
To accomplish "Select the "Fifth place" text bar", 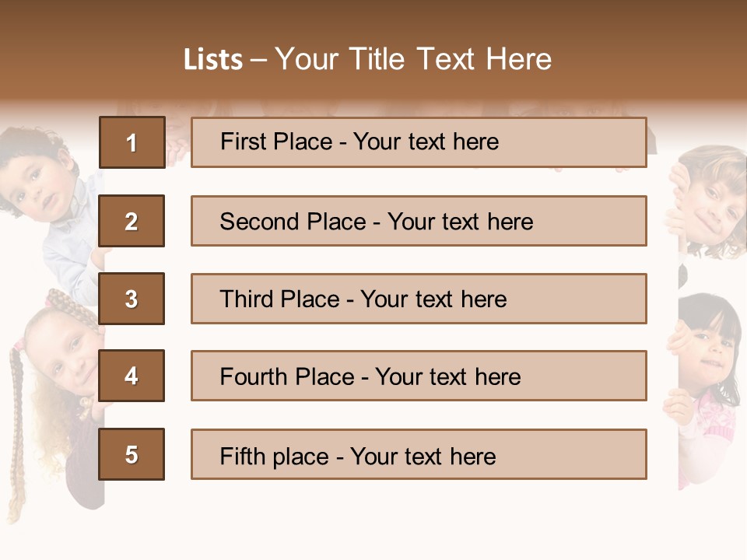I will [419, 454].
